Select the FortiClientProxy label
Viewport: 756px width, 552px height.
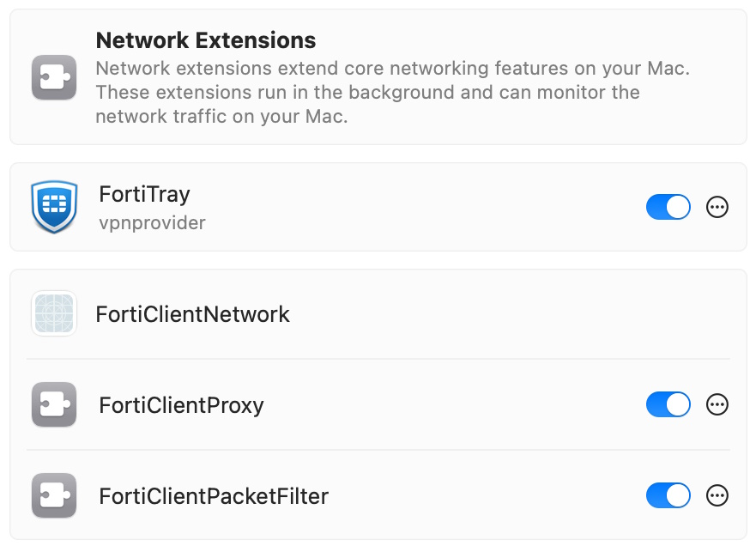(x=181, y=405)
